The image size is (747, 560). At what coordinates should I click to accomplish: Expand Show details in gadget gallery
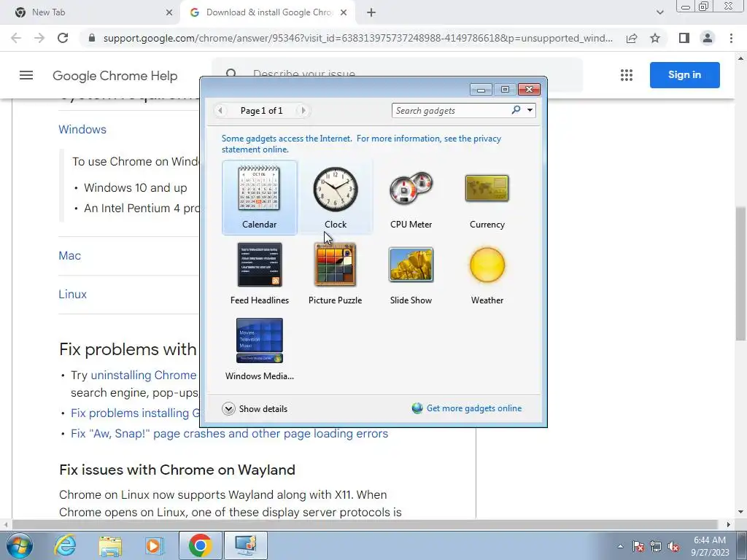click(x=255, y=408)
